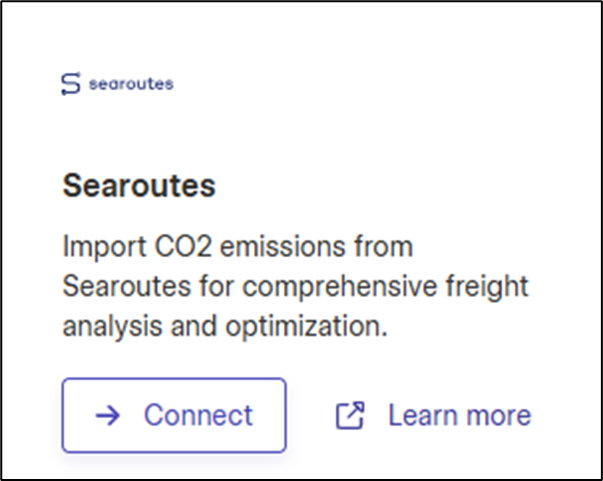Viewport: 603px width, 481px height.
Task: Click the Searoutes S logo icon
Action: (x=71, y=83)
